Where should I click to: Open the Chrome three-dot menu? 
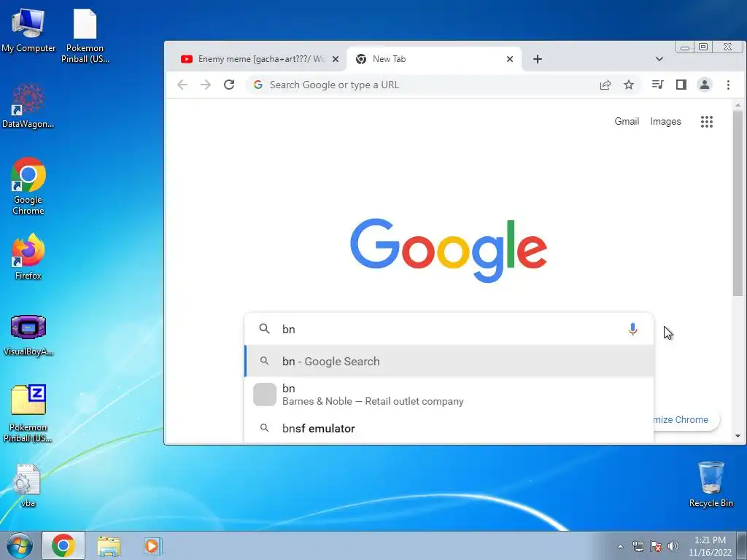point(728,85)
